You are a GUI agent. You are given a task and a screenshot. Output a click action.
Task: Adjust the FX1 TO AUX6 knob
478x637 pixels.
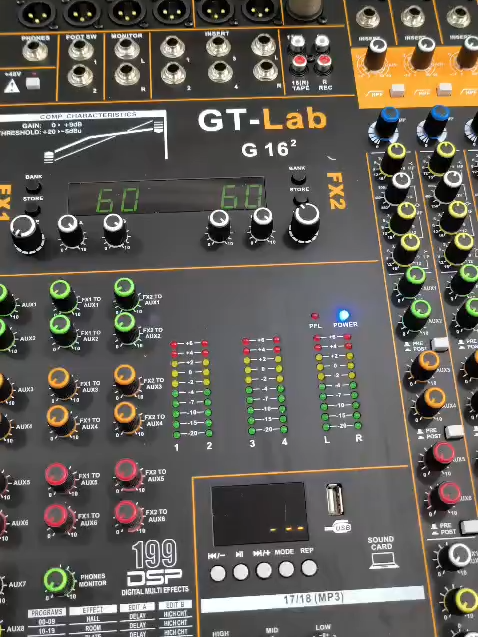(59, 519)
